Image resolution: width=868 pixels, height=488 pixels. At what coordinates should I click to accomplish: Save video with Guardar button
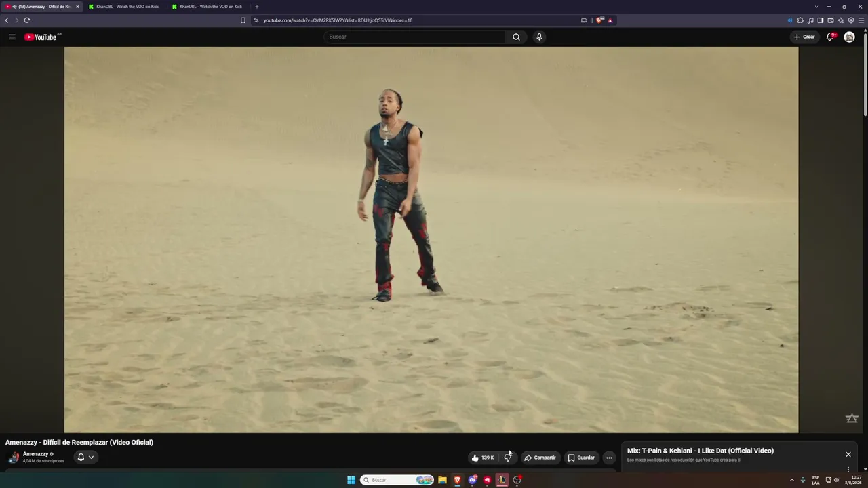[x=581, y=457]
